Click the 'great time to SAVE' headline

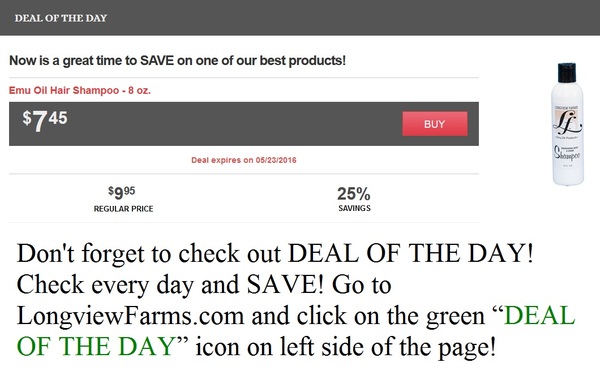[177, 60]
